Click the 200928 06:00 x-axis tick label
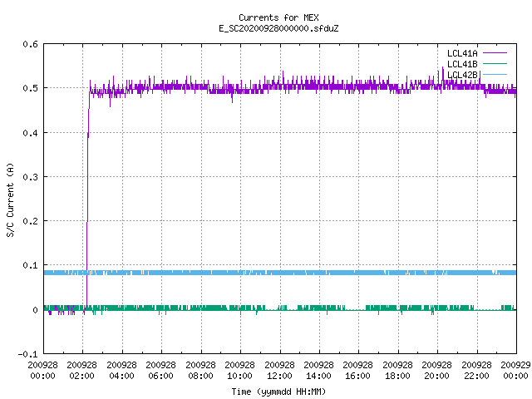 (x=160, y=371)
